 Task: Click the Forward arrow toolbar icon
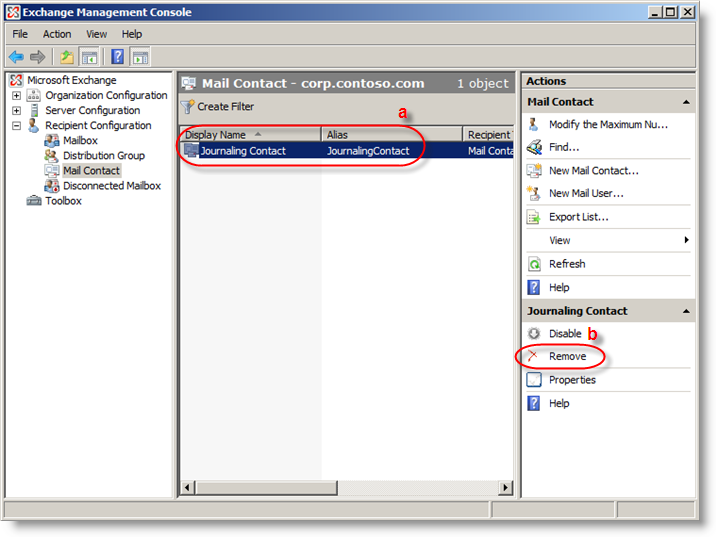37,57
